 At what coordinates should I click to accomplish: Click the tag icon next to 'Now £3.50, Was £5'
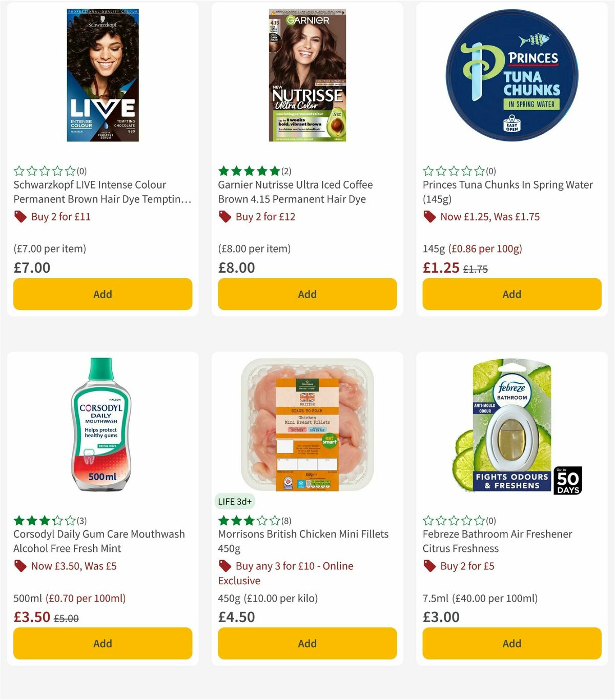pos(20,566)
